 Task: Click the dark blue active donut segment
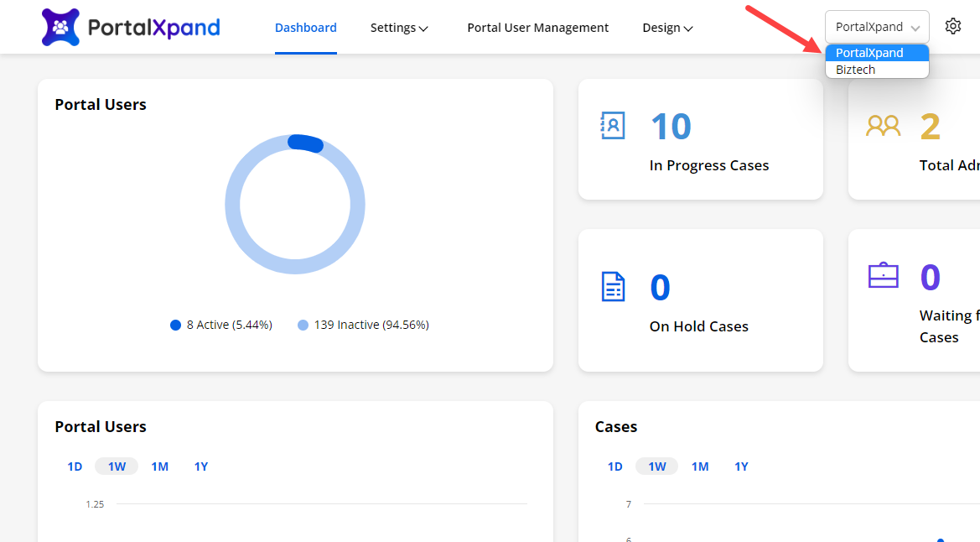click(x=305, y=143)
